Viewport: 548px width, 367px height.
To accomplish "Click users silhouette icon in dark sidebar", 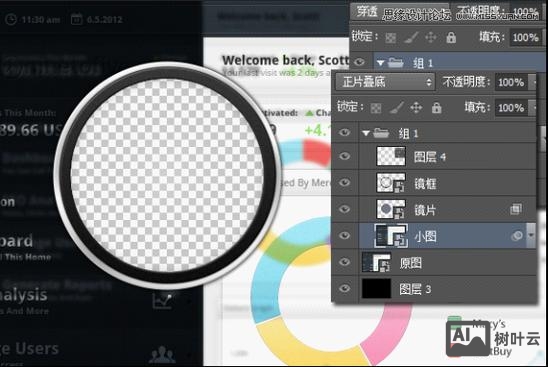I will [162, 354].
